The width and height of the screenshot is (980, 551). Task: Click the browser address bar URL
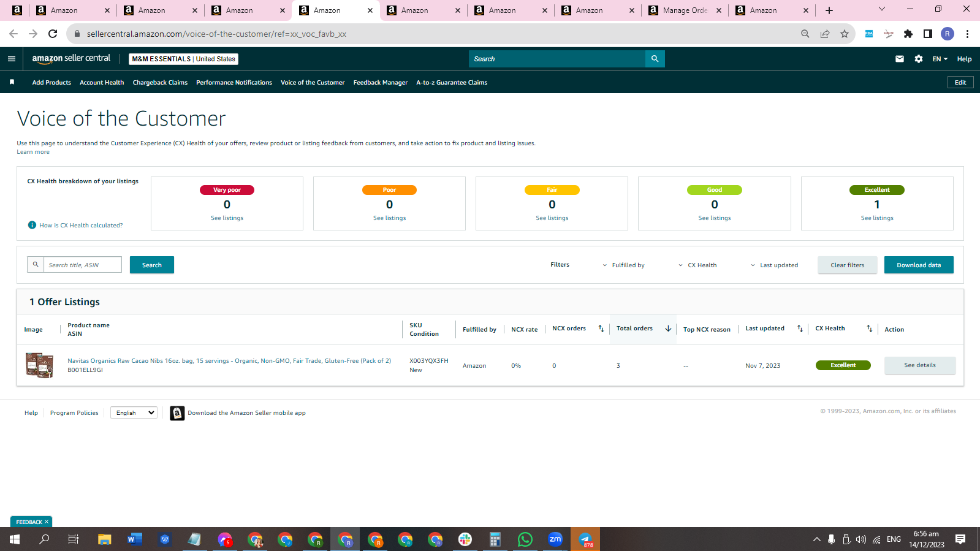pyautogui.click(x=216, y=34)
